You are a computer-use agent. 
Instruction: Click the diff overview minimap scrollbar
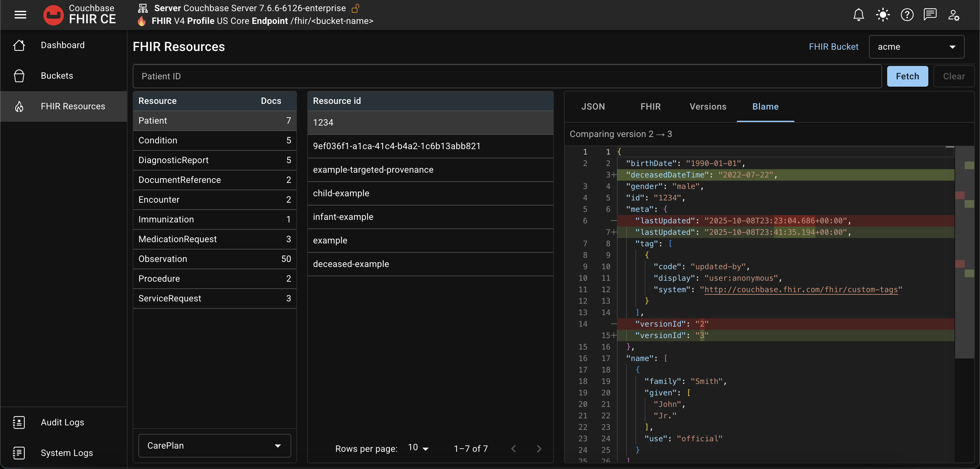point(965,251)
